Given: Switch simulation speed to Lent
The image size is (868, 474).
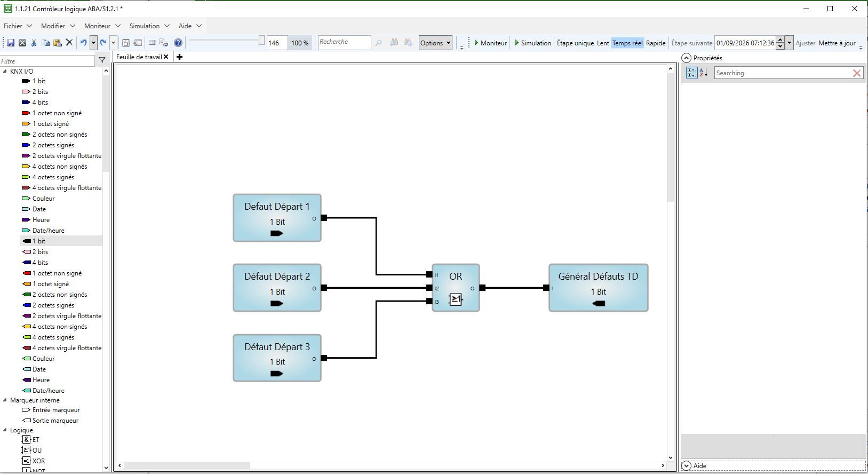Looking at the screenshot, I should pos(603,43).
